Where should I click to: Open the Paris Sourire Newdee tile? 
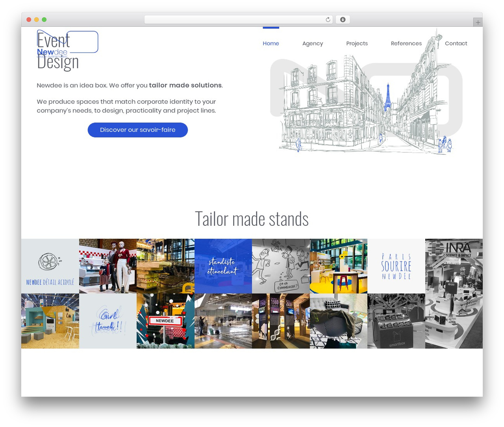(396, 266)
